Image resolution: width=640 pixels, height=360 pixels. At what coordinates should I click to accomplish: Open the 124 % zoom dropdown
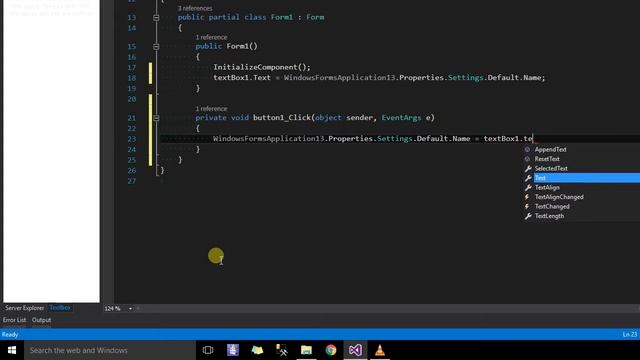pyautogui.click(x=130, y=309)
